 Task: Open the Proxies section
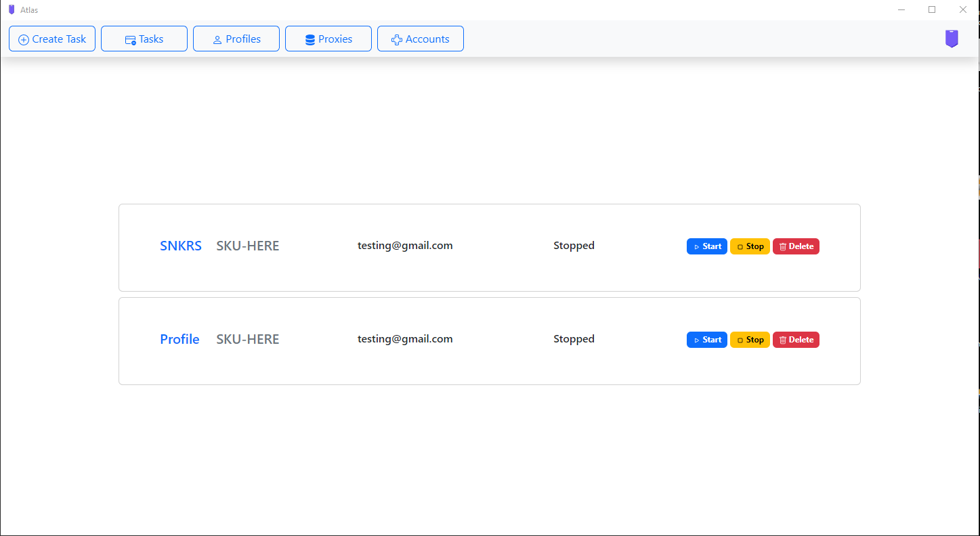pos(328,39)
